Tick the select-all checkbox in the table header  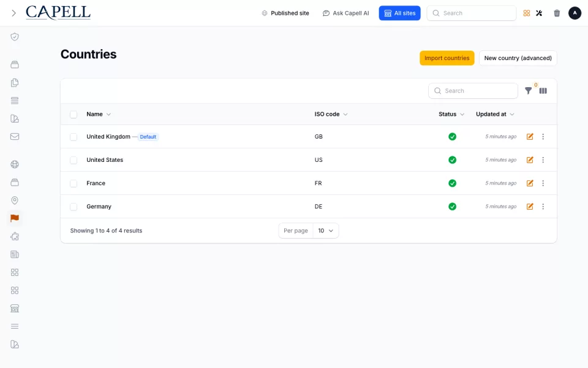tap(73, 115)
